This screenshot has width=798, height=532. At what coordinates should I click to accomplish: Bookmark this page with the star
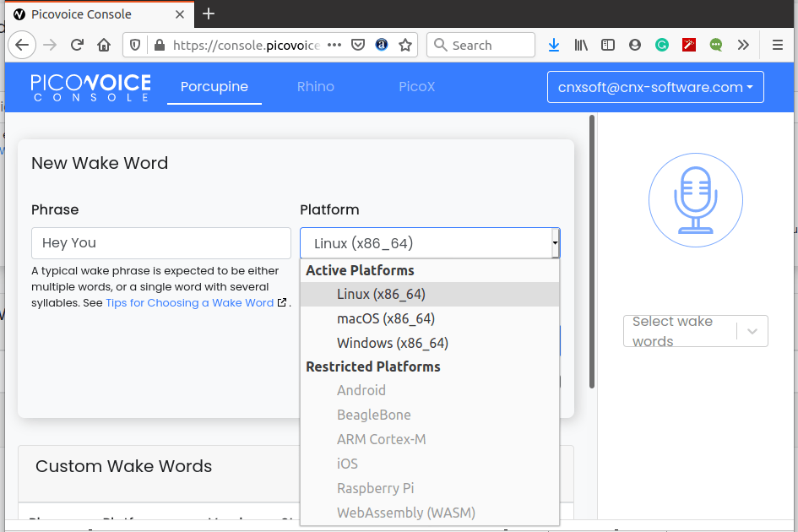point(405,46)
